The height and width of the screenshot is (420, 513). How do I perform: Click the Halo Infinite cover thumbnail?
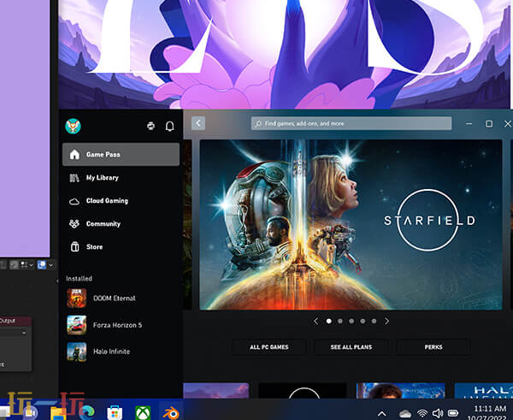[77, 352]
